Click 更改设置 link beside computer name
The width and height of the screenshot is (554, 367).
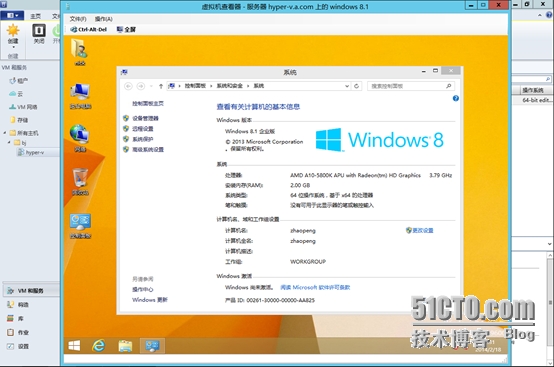coord(423,231)
